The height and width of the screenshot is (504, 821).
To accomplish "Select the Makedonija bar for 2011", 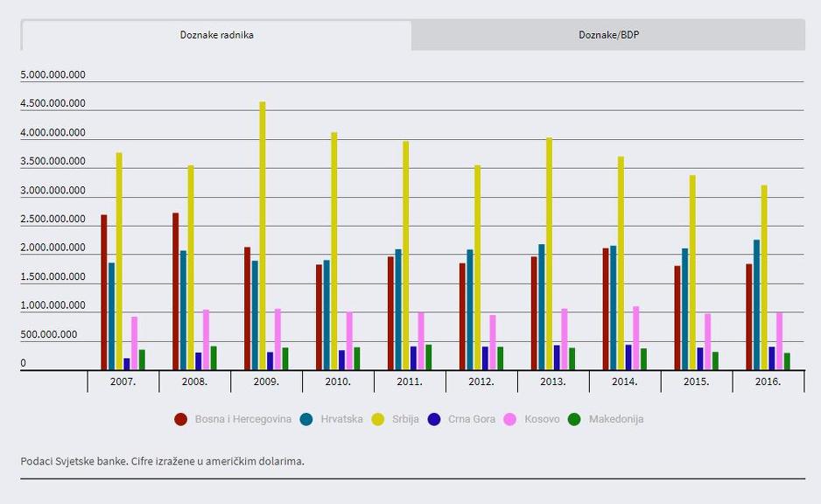I will [428, 357].
